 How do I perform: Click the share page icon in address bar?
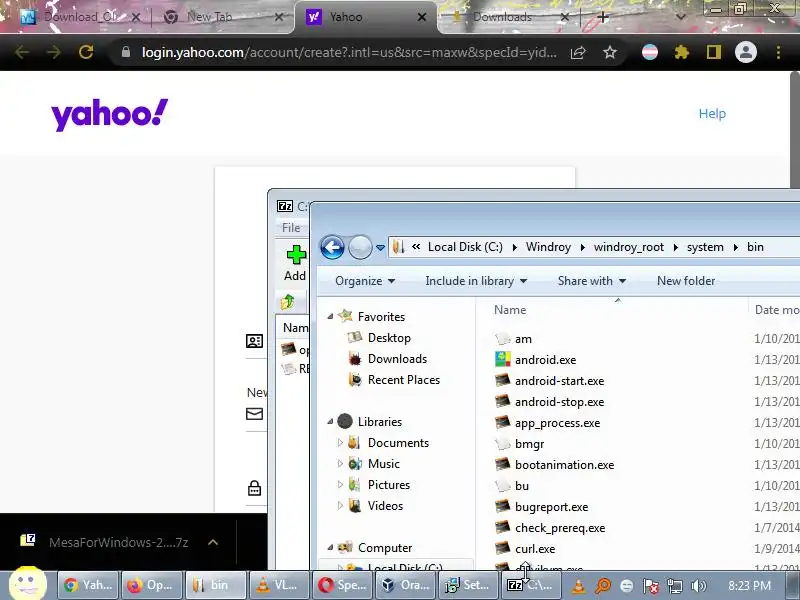[x=578, y=52]
